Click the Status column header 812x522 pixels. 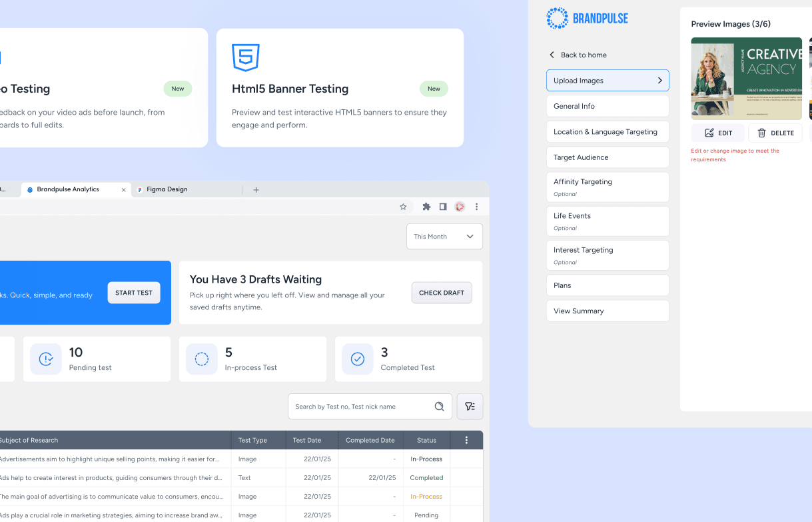point(426,440)
